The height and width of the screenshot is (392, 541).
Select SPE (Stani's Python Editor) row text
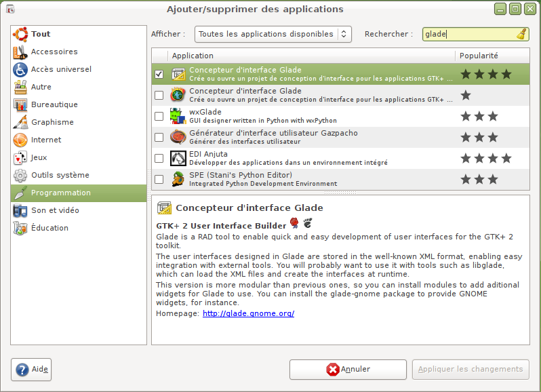(x=263, y=180)
